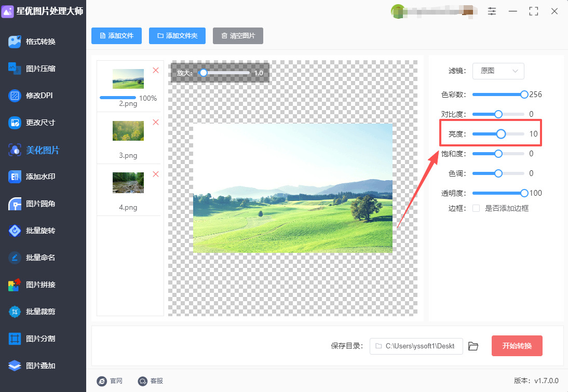568x392 pixels.
Task: Go to 添加水印 sidebar item
Action: [32, 177]
